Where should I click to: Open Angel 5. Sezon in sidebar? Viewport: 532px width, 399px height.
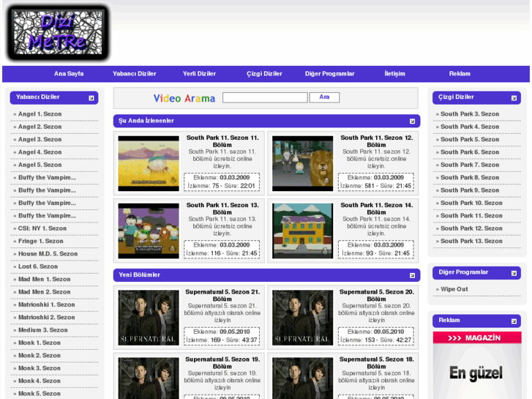coord(40,165)
